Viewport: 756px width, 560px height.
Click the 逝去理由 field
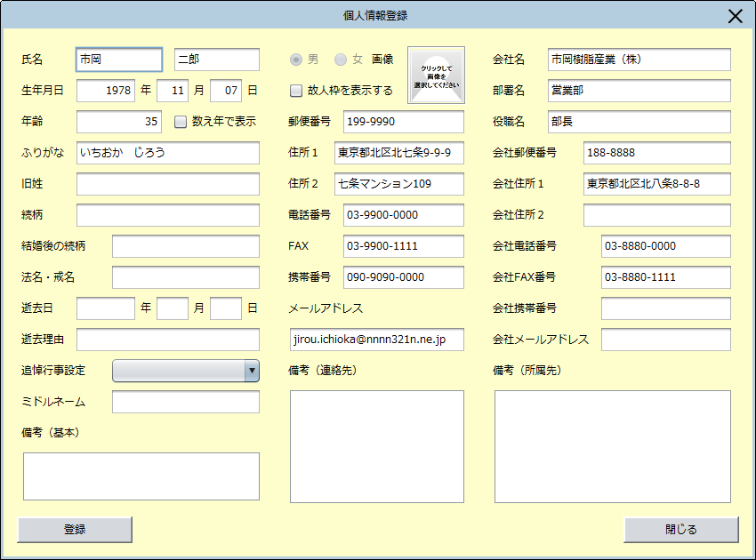coord(168,340)
